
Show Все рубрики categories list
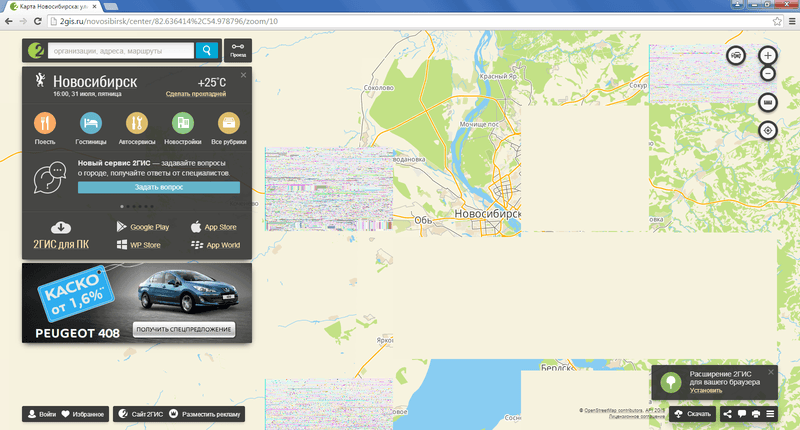[229, 123]
